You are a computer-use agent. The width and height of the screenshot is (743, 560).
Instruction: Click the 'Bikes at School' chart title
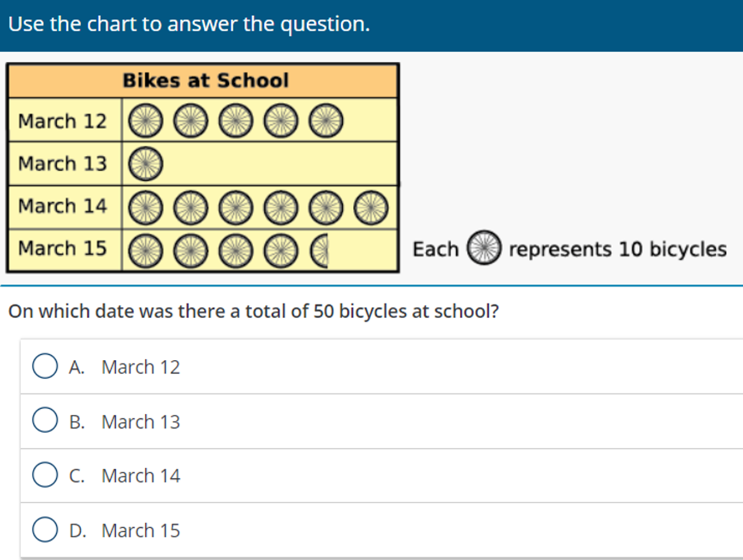coord(205,81)
